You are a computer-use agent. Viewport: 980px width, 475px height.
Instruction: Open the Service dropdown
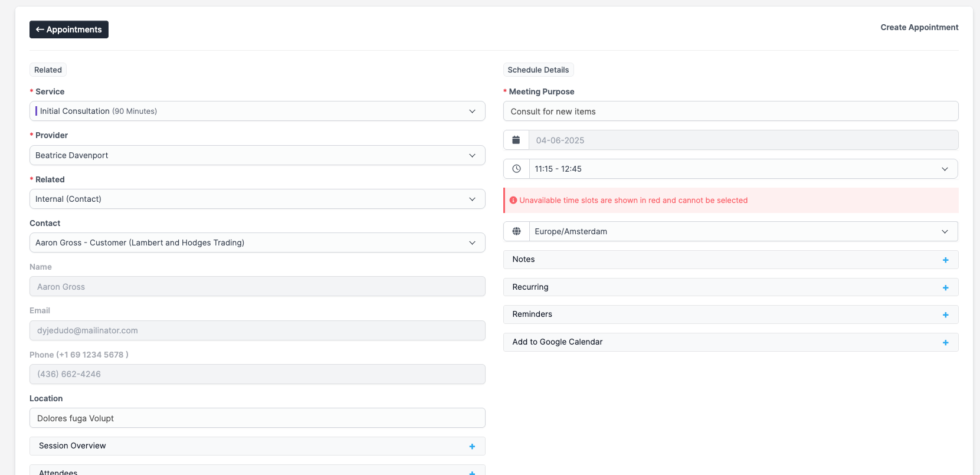coord(257,111)
